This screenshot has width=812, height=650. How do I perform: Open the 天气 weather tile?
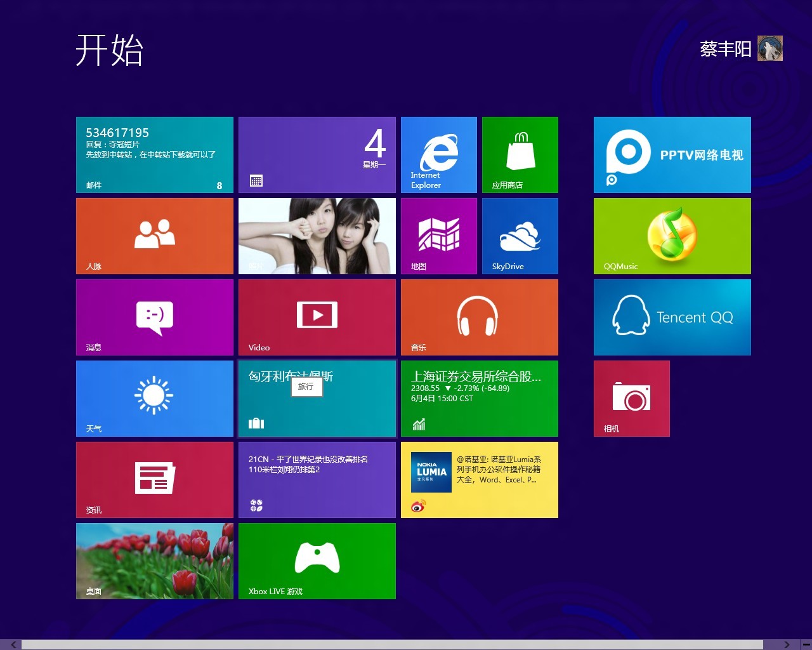click(x=155, y=399)
